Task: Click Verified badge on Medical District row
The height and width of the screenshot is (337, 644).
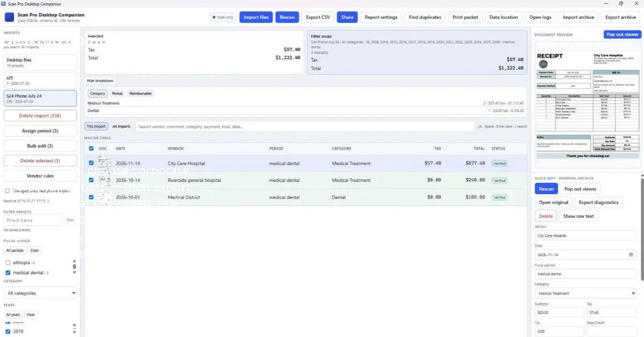Action: [500, 197]
